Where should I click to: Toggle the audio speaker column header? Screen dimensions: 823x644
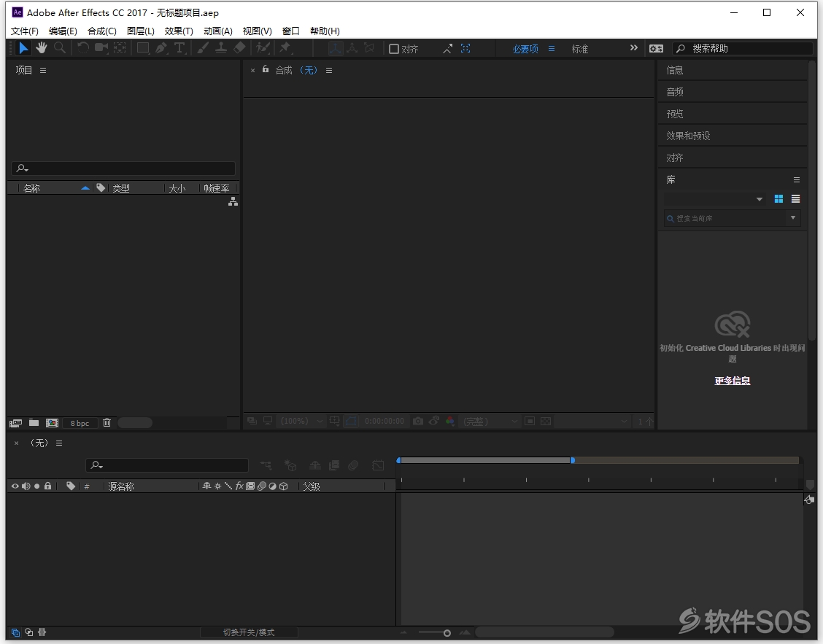pyautogui.click(x=26, y=486)
